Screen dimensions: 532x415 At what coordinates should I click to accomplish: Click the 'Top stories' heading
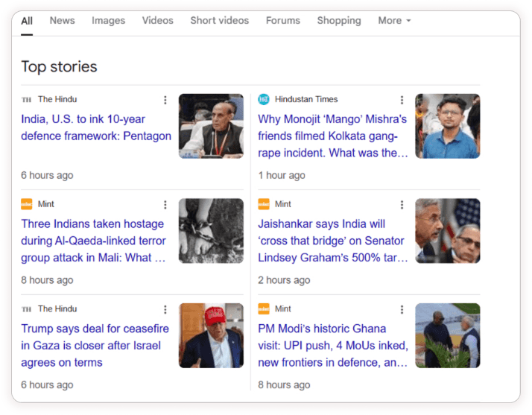click(x=59, y=67)
